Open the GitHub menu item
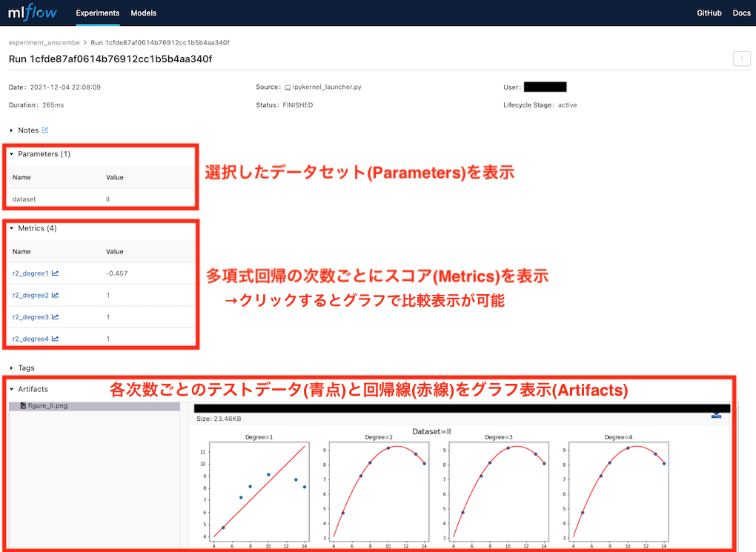Image resolution: width=756 pixels, height=552 pixels. tap(709, 13)
